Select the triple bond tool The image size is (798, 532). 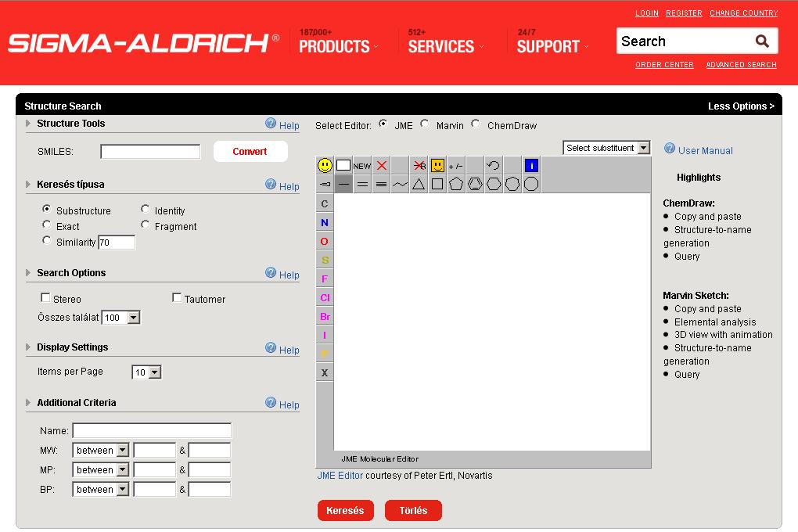tap(381, 185)
